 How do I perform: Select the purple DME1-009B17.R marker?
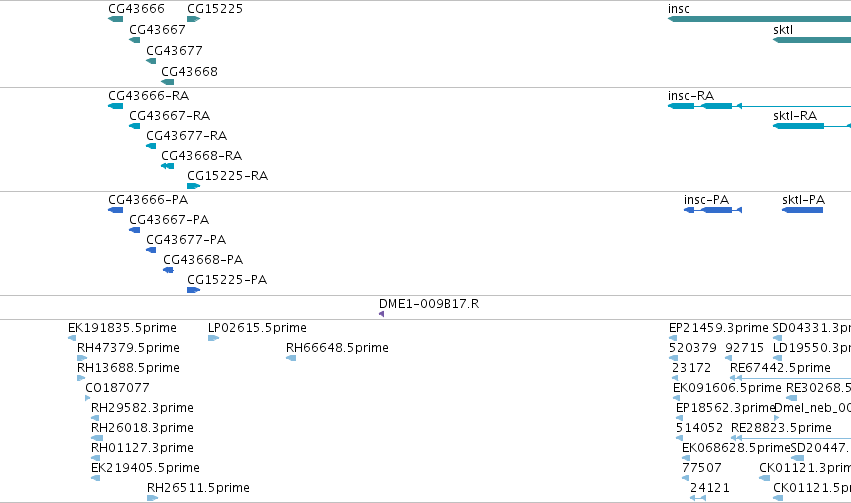click(x=382, y=314)
